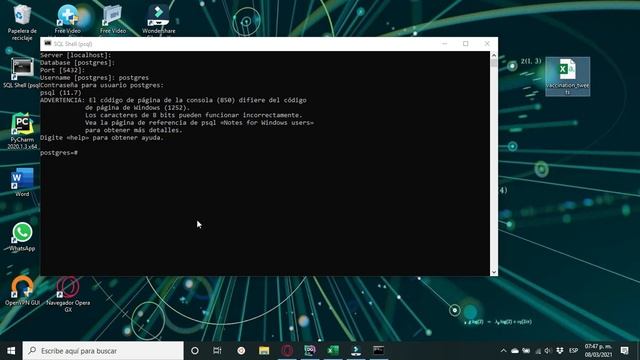The image size is (640, 360).
Task: Click the 'Digite «help» para obtener ayuda.' line
Action: (102, 138)
